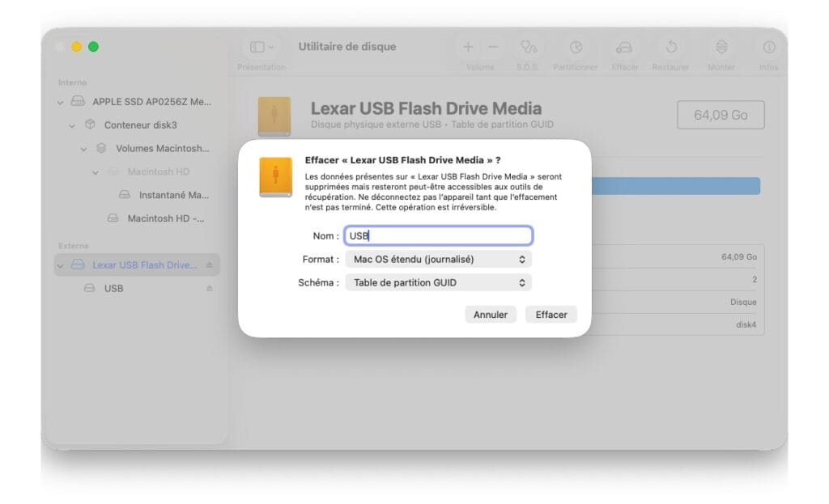
Task: Select Conteneur disk3 in sidebar
Action: coord(140,125)
